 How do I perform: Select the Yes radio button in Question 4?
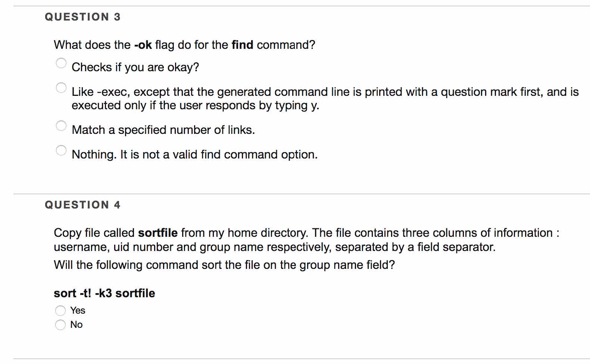pyautogui.click(x=60, y=311)
